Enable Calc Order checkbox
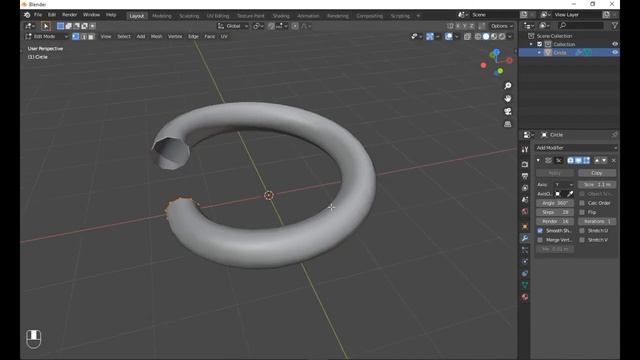The height and width of the screenshot is (360, 640). [x=582, y=203]
